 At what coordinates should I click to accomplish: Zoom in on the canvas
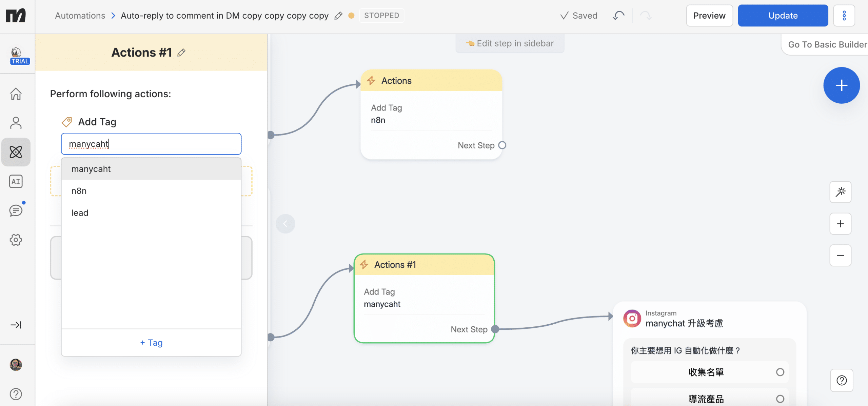tap(841, 224)
